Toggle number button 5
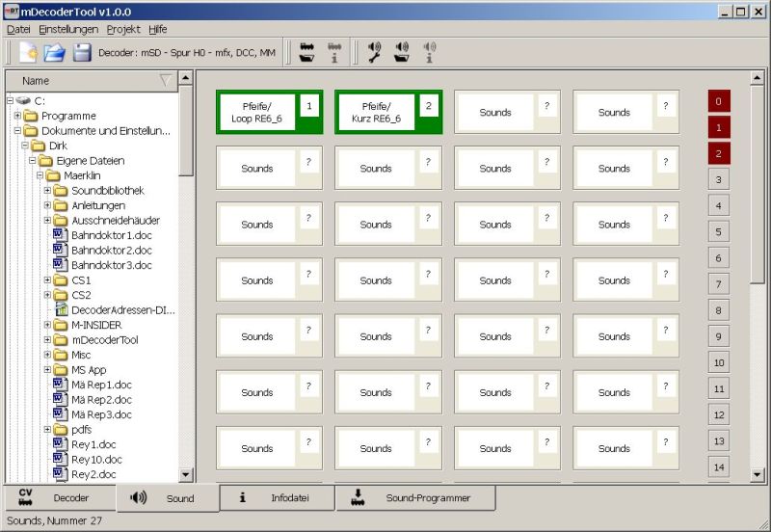The height and width of the screenshot is (532, 771). (718, 231)
